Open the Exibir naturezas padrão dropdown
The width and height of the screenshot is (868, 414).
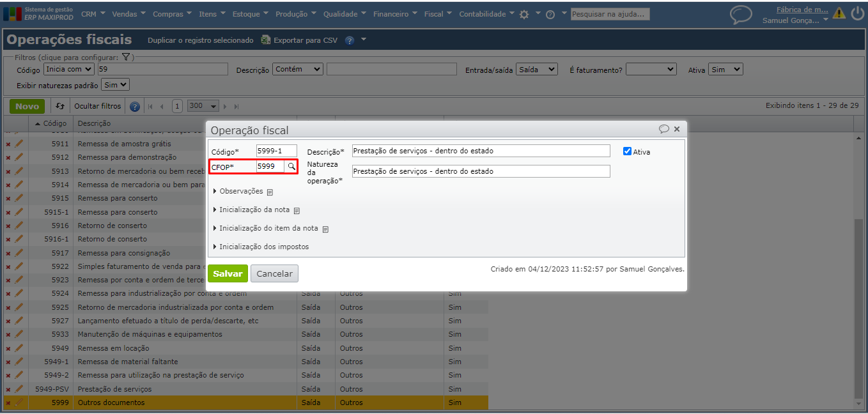point(116,84)
